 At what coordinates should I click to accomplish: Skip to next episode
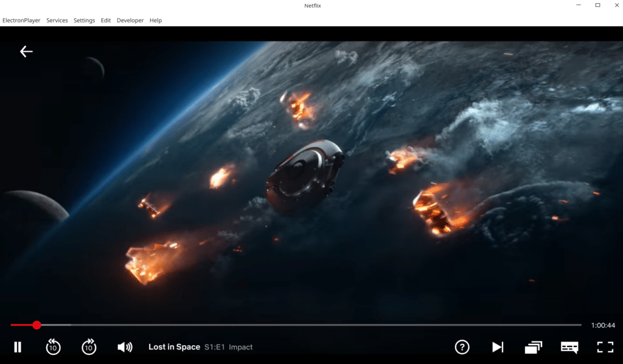click(x=498, y=347)
